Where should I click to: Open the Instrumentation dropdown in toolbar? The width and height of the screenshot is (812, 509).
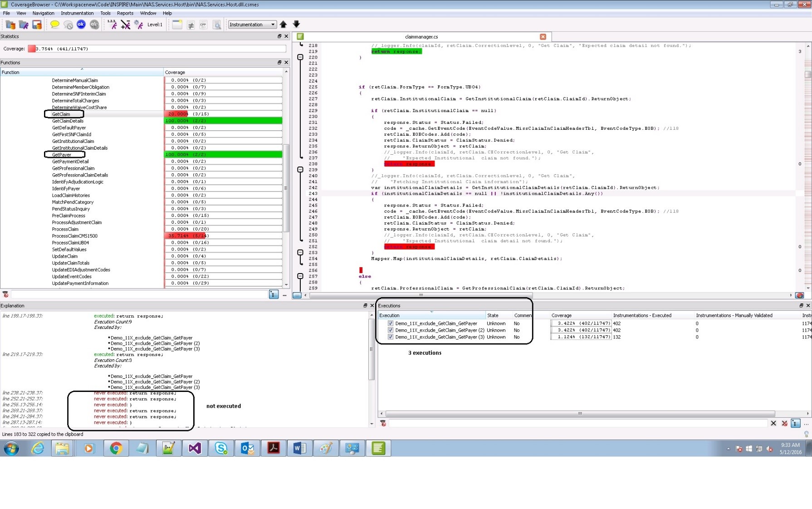coord(252,24)
